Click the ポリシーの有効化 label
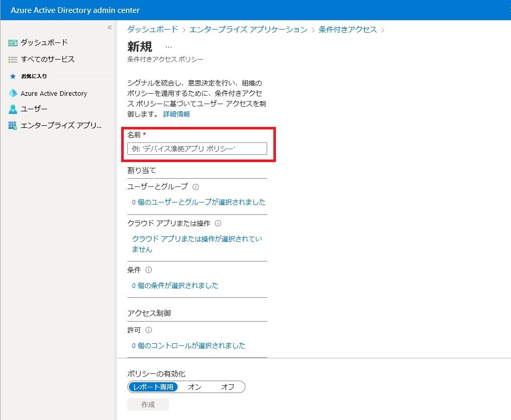The height and width of the screenshot is (420, 511). pos(156,374)
